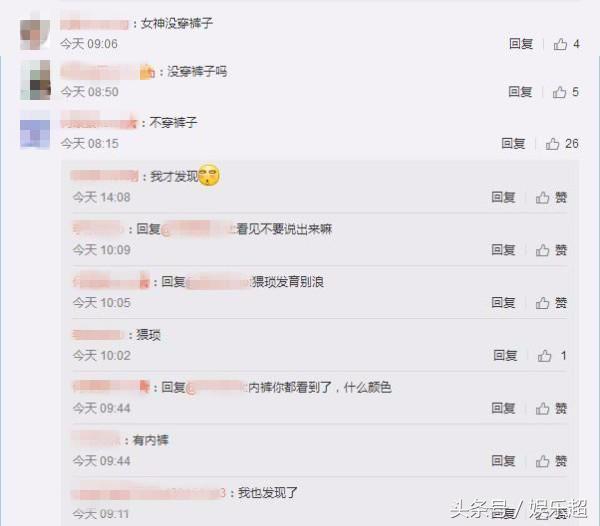The image size is (600, 526).
Task: Open avatar of the 08:15 commenter
Action: pos(35,130)
